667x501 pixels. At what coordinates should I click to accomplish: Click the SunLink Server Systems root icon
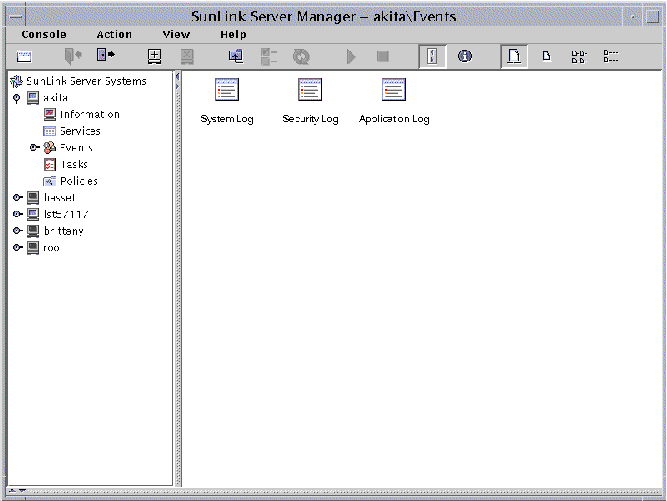(x=17, y=81)
